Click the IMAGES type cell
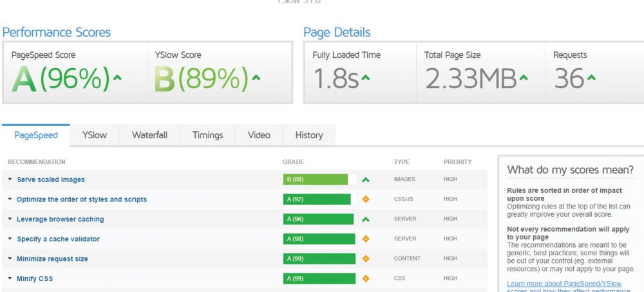 pyautogui.click(x=404, y=179)
